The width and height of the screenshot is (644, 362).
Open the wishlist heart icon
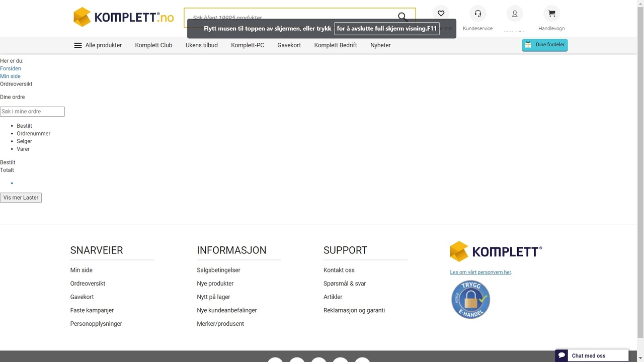[x=441, y=14]
